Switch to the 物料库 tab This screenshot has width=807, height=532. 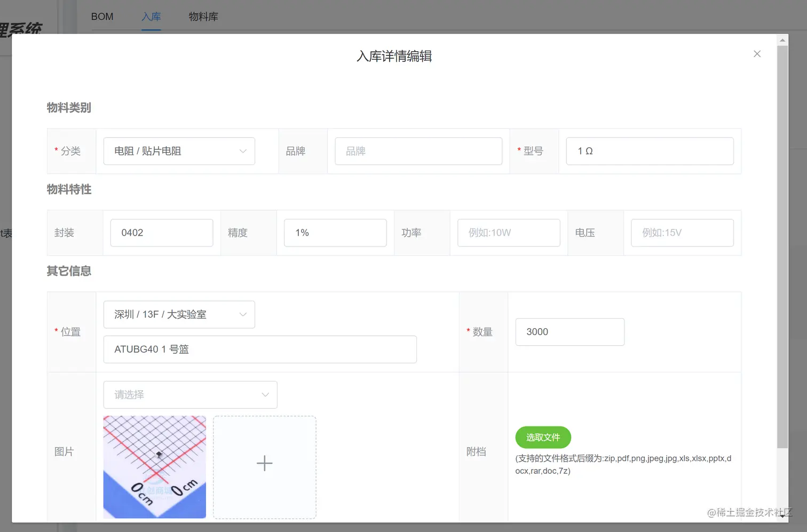tap(203, 17)
